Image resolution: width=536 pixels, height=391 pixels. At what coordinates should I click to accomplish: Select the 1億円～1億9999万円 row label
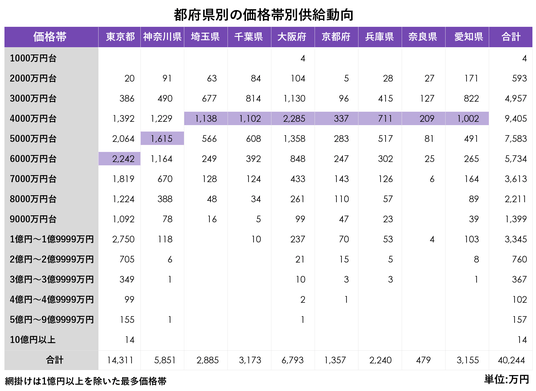tap(51, 239)
